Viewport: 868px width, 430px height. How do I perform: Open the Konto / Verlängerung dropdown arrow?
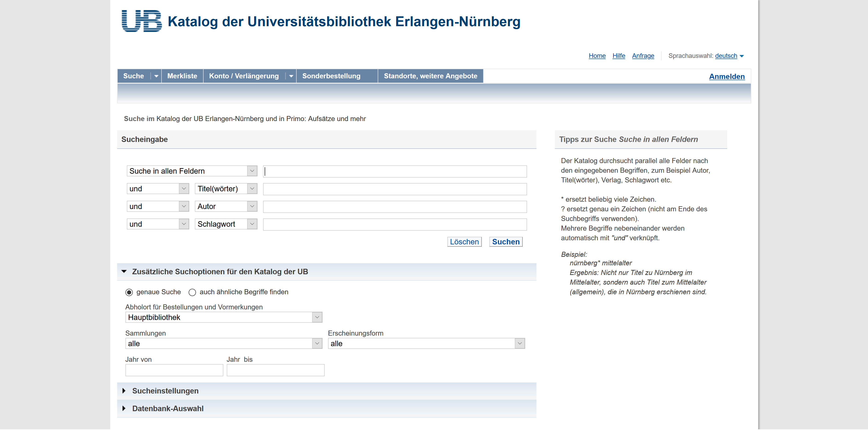(291, 76)
